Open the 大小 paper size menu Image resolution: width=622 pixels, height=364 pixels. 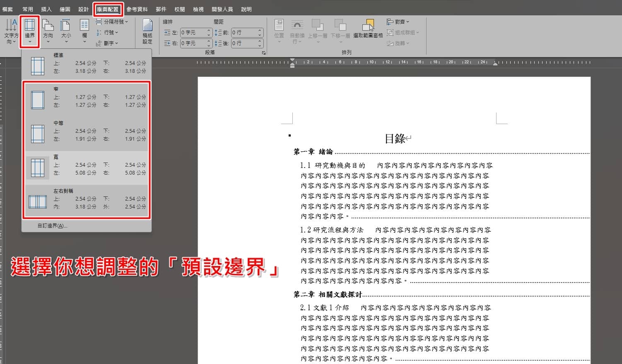[x=66, y=31]
